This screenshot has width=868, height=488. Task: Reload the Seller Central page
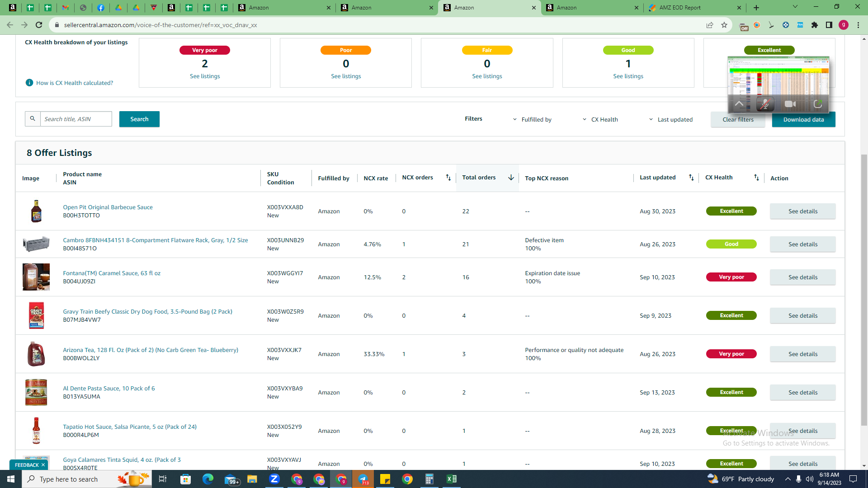pos(39,25)
